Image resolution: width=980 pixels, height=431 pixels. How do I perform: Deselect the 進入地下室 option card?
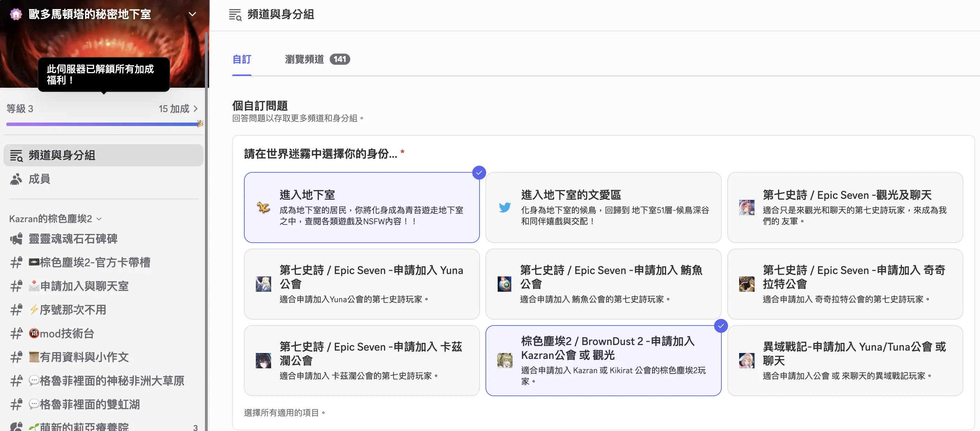tap(361, 207)
